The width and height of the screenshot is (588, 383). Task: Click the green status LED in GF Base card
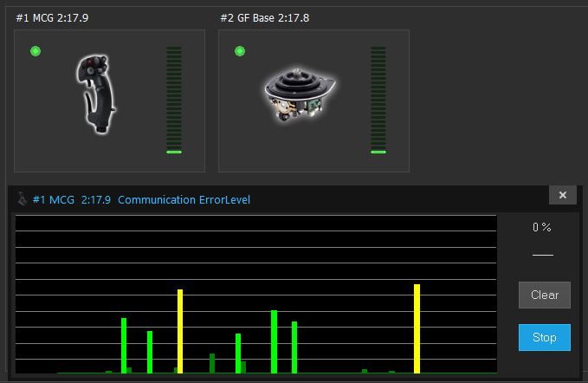(240, 52)
